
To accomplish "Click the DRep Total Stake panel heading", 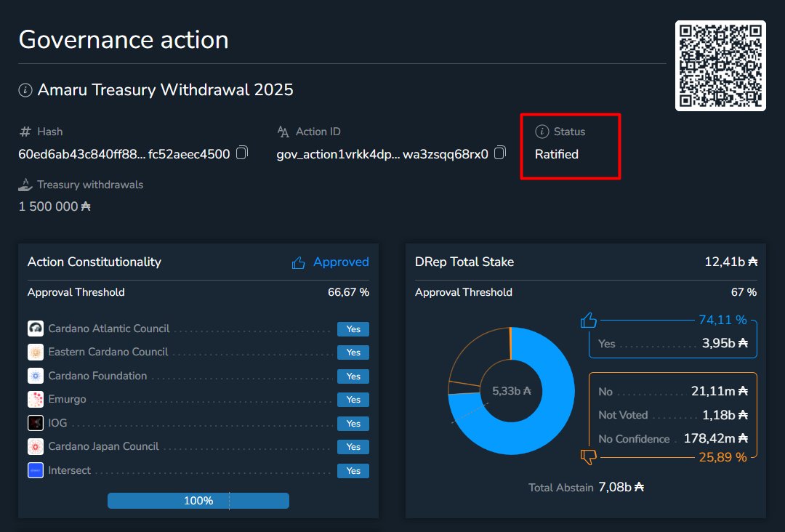I will 464,262.
